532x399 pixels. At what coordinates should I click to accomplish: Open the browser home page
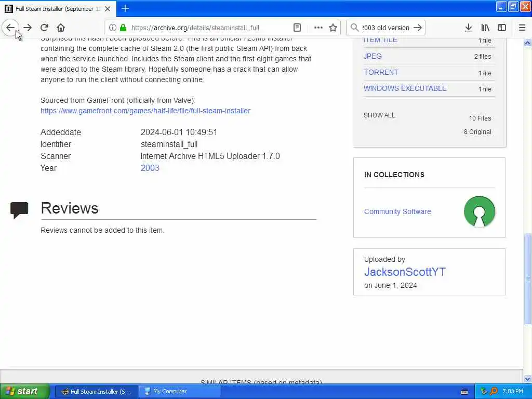tap(61, 28)
